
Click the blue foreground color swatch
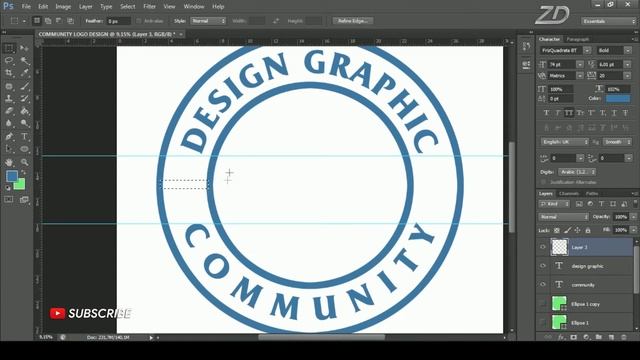click(11, 176)
